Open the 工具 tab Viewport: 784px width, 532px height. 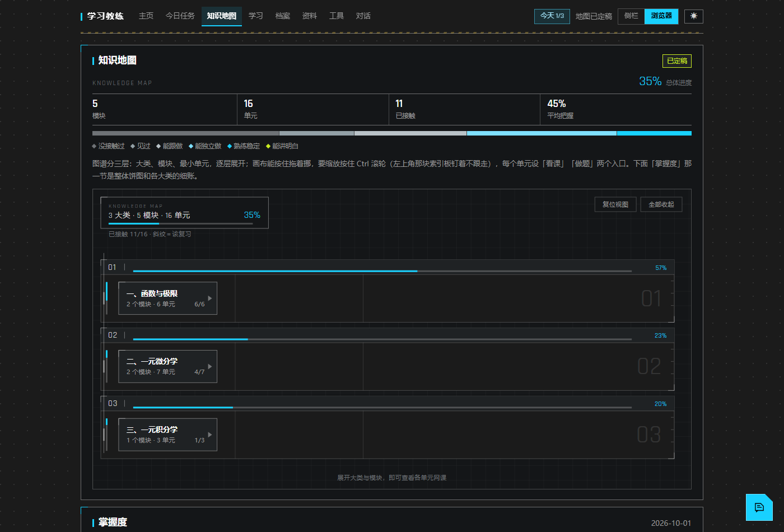pyautogui.click(x=337, y=16)
